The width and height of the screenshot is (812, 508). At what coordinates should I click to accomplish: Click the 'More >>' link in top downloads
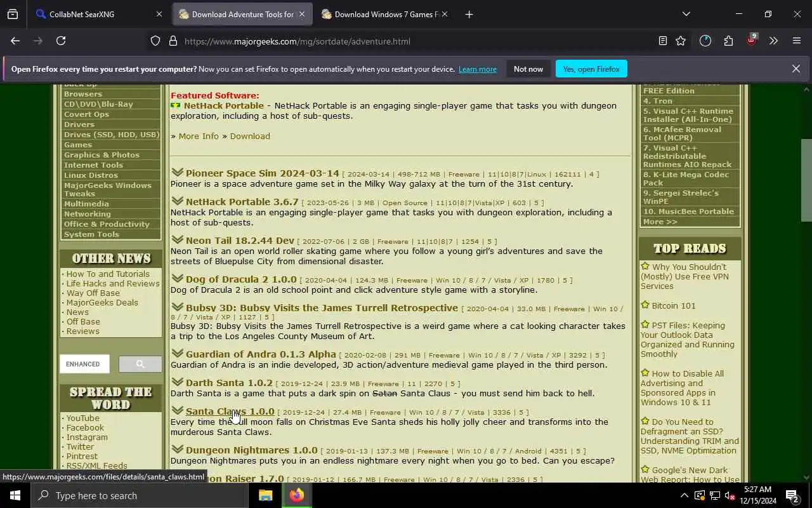[660, 222]
